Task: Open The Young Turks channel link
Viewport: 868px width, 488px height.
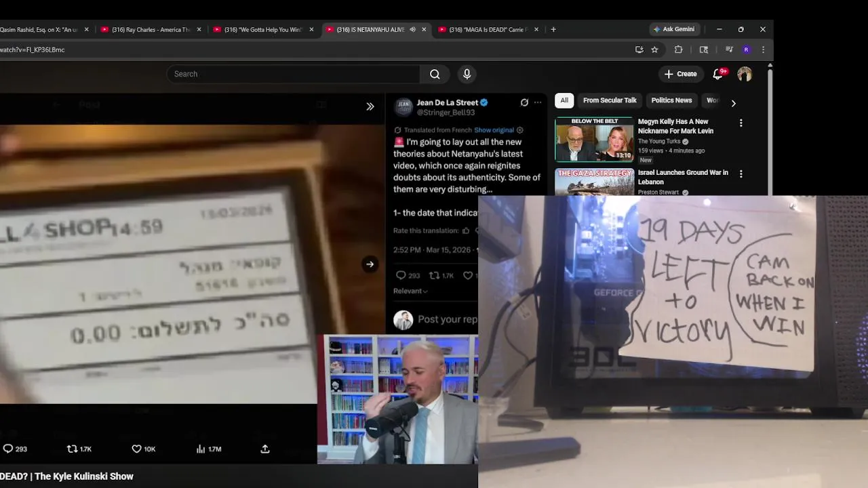Action: 659,142
